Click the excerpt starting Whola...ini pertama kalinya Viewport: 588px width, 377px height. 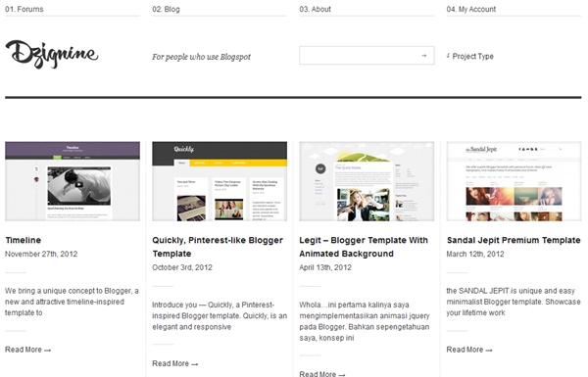click(x=365, y=321)
